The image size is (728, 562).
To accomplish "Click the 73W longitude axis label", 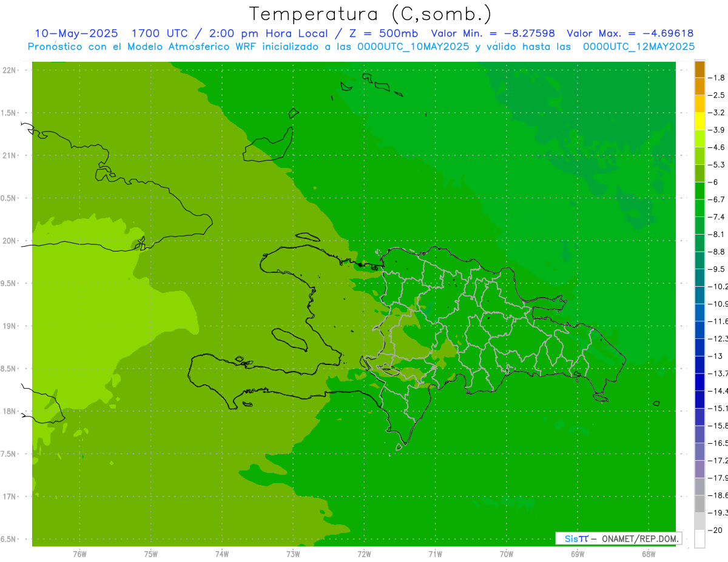I will click(292, 554).
